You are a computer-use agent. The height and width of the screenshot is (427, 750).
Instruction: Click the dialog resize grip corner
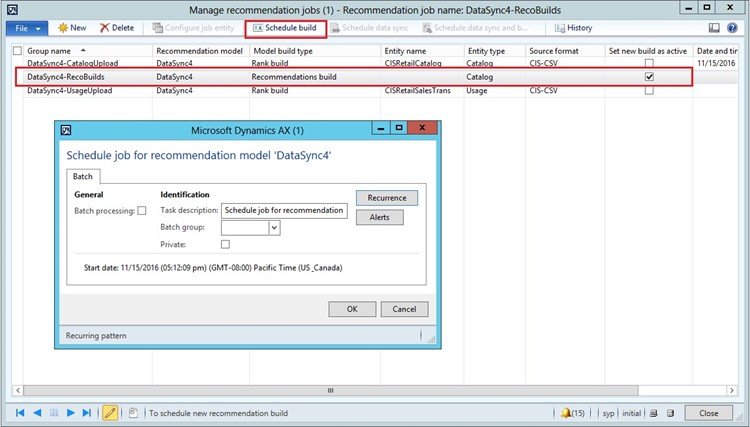tap(431, 339)
